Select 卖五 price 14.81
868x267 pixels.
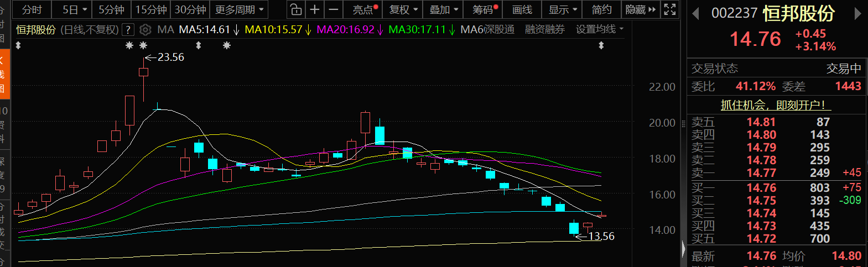pos(761,122)
